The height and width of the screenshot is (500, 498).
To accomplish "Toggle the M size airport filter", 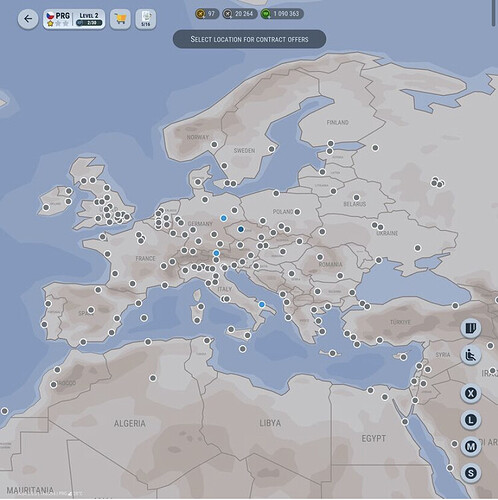I will point(471,446).
